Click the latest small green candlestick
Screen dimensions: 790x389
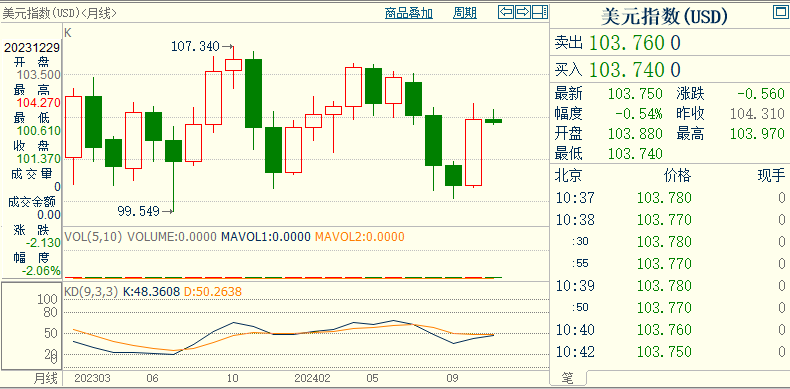pos(493,120)
